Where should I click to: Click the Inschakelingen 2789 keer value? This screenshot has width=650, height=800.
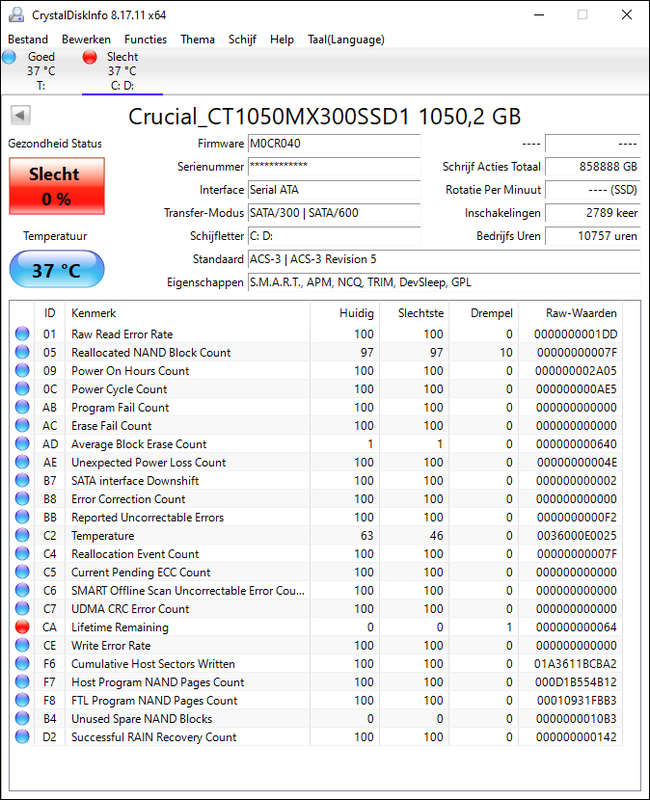pyautogui.click(x=592, y=213)
